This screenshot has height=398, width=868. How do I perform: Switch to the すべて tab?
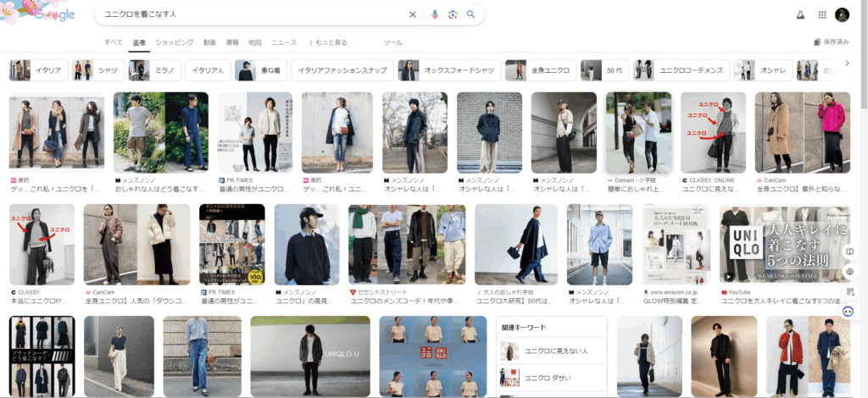tap(114, 42)
